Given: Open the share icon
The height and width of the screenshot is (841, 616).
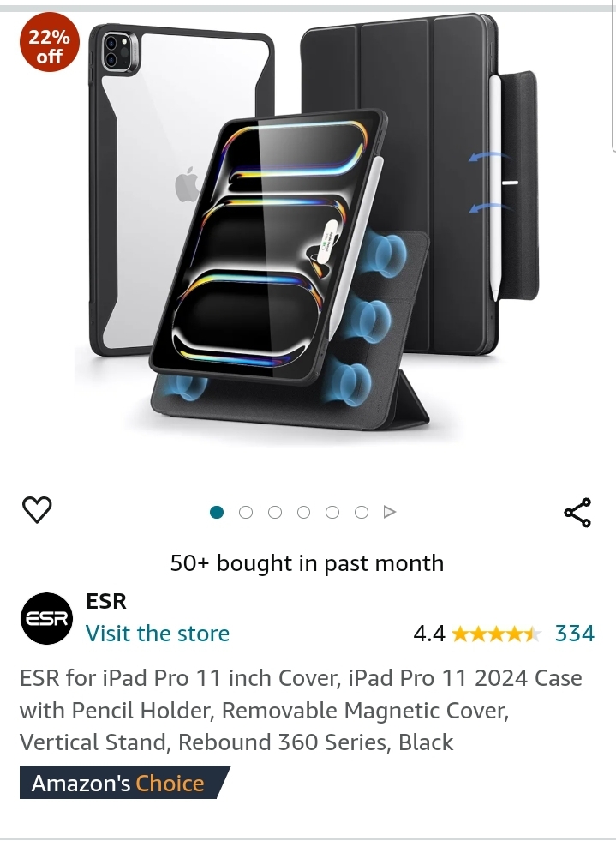Looking at the screenshot, I should [x=577, y=512].
